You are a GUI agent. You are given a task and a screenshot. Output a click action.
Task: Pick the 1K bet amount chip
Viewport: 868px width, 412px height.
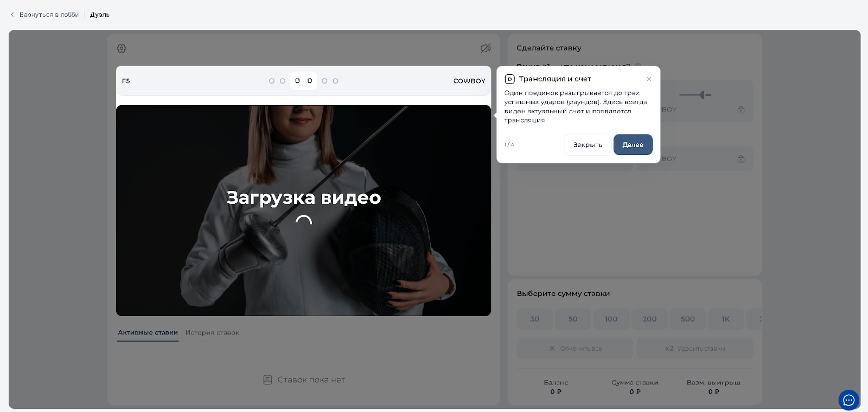[725, 319]
